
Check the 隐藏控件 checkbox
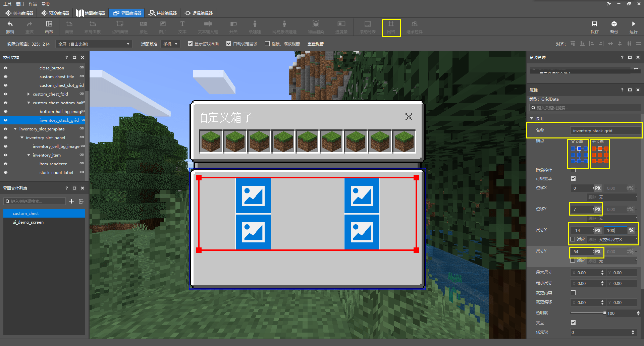pos(573,170)
